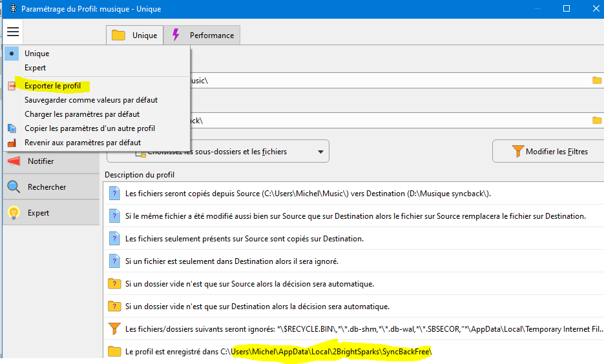Click the funnel icon on Modifier les Filtres
Viewport: 604px width, 364px height.
(517, 151)
